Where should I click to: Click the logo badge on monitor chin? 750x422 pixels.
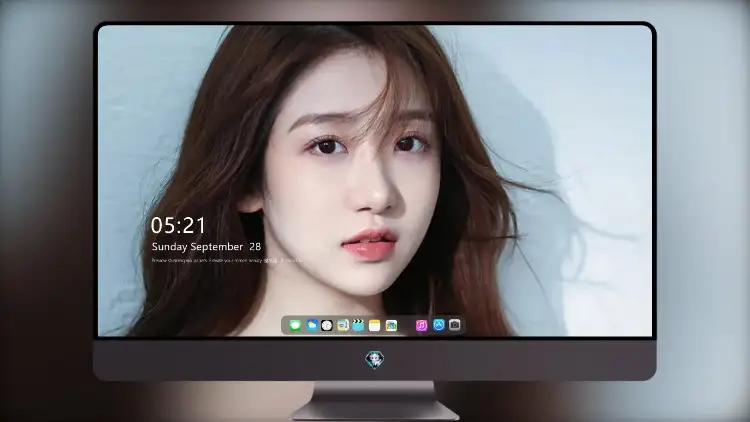(x=375, y=359)
